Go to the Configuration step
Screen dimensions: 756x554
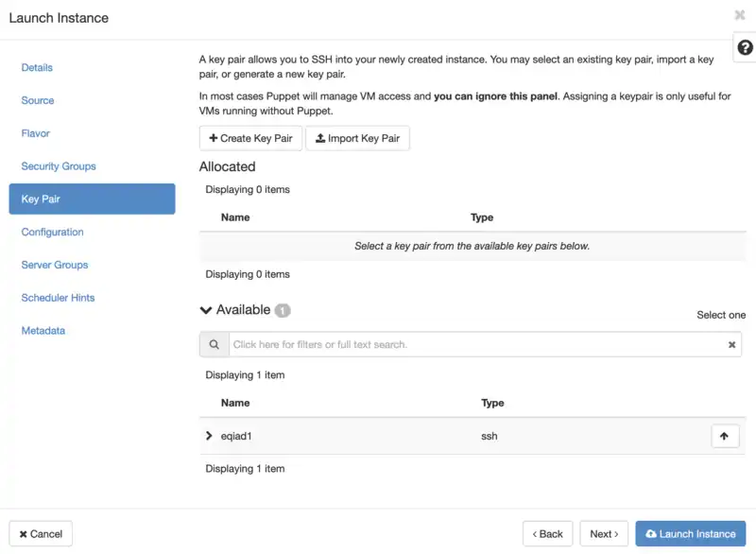pyautogui.click(x=52, y=232)
